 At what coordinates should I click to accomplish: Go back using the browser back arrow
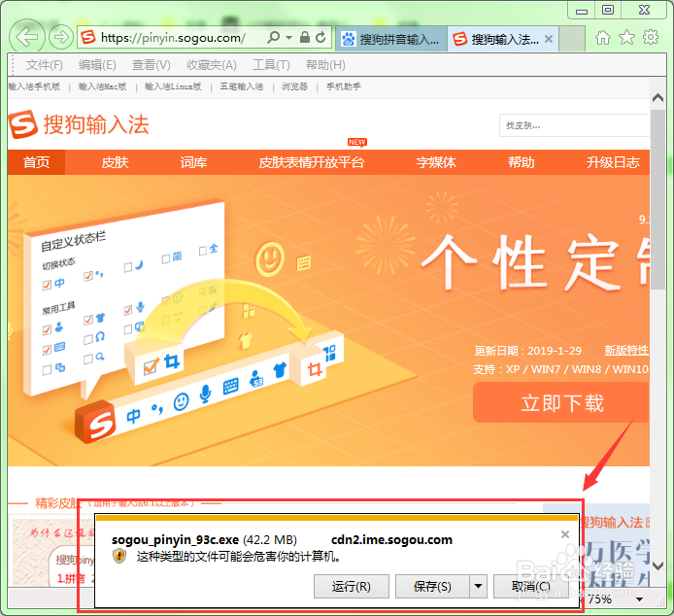pyautogui.click(x=26, y=38)
